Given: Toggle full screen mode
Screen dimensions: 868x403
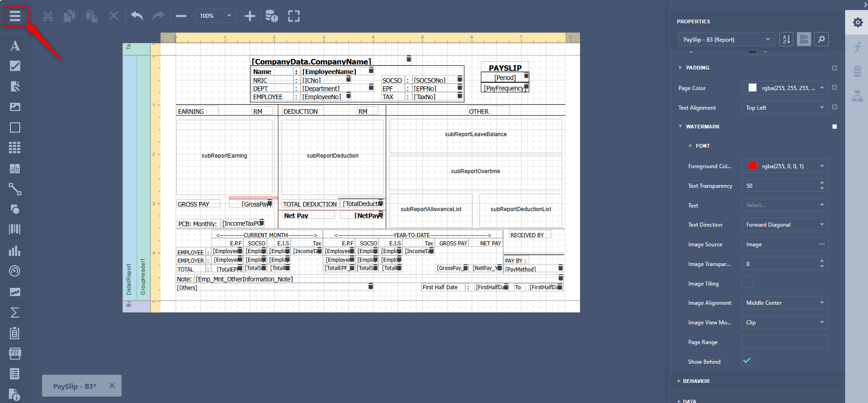Looking at the screenshot, I should [x=294, y=16].
